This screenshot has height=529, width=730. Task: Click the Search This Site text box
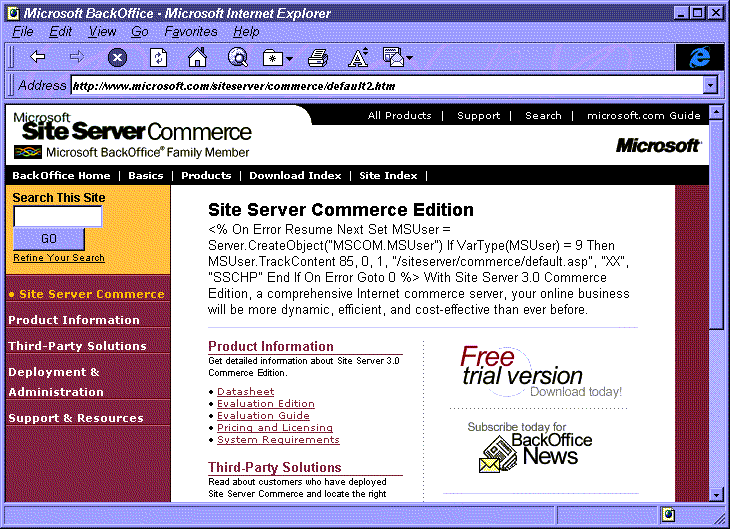(58, 217)
